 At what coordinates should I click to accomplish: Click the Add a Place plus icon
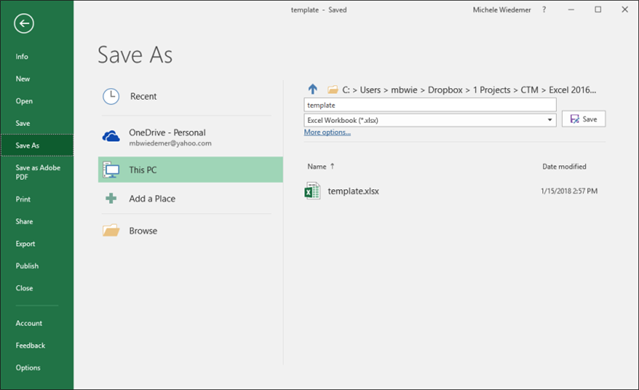point(111,198)
